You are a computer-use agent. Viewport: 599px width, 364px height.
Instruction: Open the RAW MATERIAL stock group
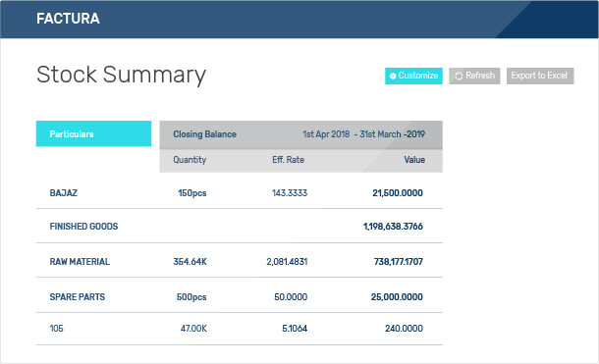pyautogui.click(x=80, y=262)
